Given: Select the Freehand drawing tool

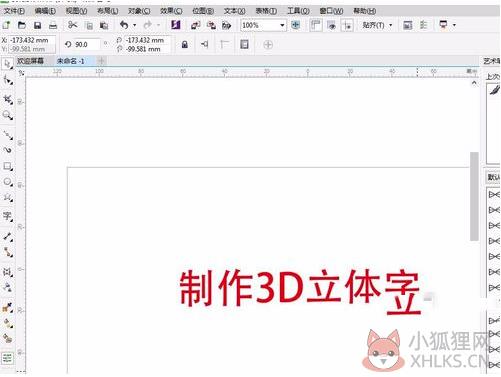Looking at the screenshot, I should [x=7, y=135].
